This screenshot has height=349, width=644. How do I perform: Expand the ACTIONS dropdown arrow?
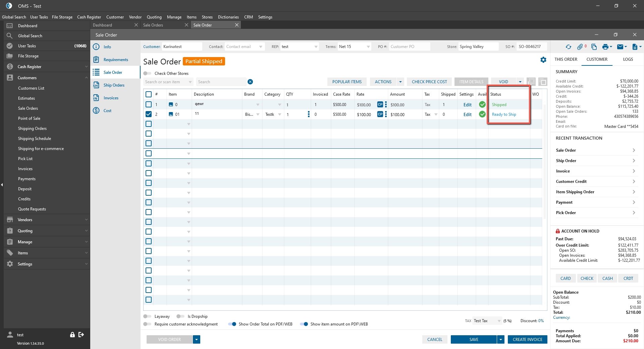pyautogui.click(x=400, y=82)
